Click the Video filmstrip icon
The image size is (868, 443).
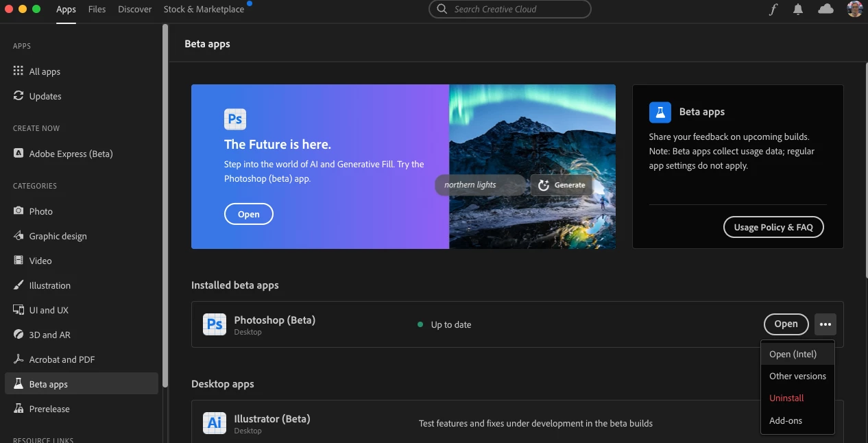point(19,261)
